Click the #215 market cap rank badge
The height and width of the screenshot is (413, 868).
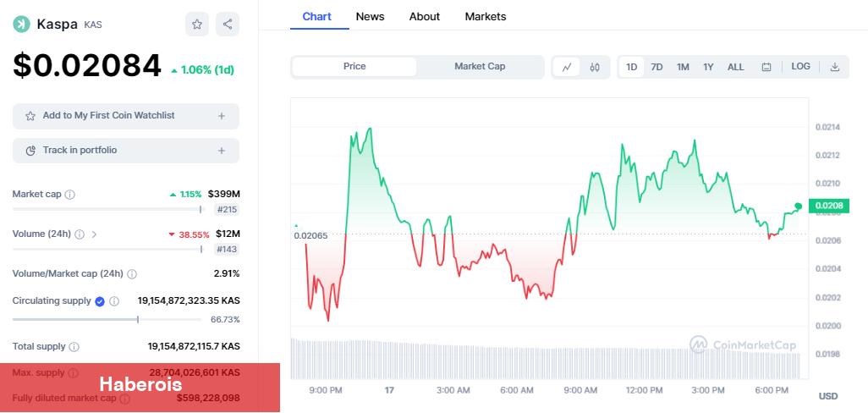click(x=227, y=210)
